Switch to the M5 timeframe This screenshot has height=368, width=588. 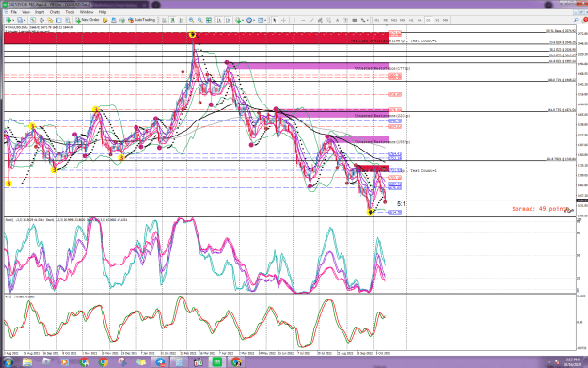click(386, 20)
